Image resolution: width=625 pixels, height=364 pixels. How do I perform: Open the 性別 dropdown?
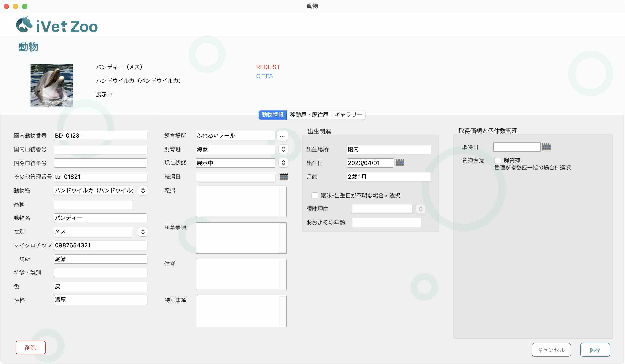tap(143, 231)
